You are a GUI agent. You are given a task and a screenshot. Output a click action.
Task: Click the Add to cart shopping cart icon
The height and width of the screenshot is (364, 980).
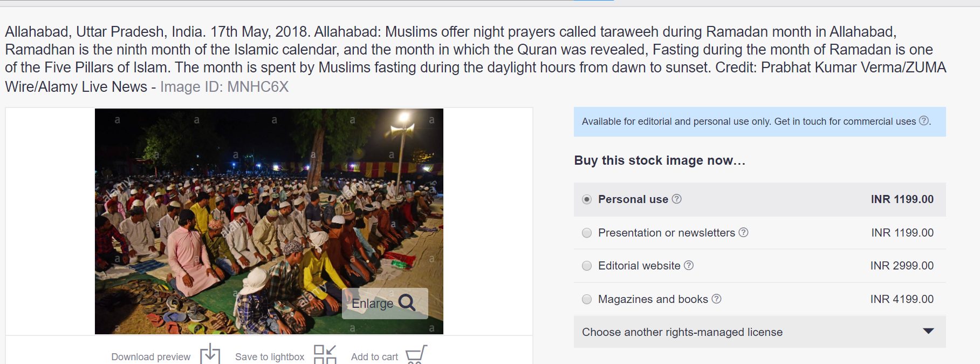point(416,355)
